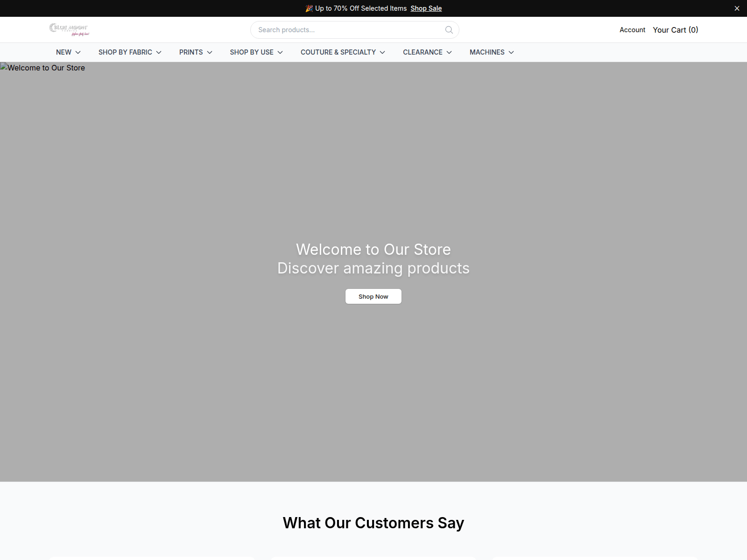This screenshot has width=747, height=560.
Task: Click the Shop Now button
Action: pyautogui.click(x=373, y=296)
